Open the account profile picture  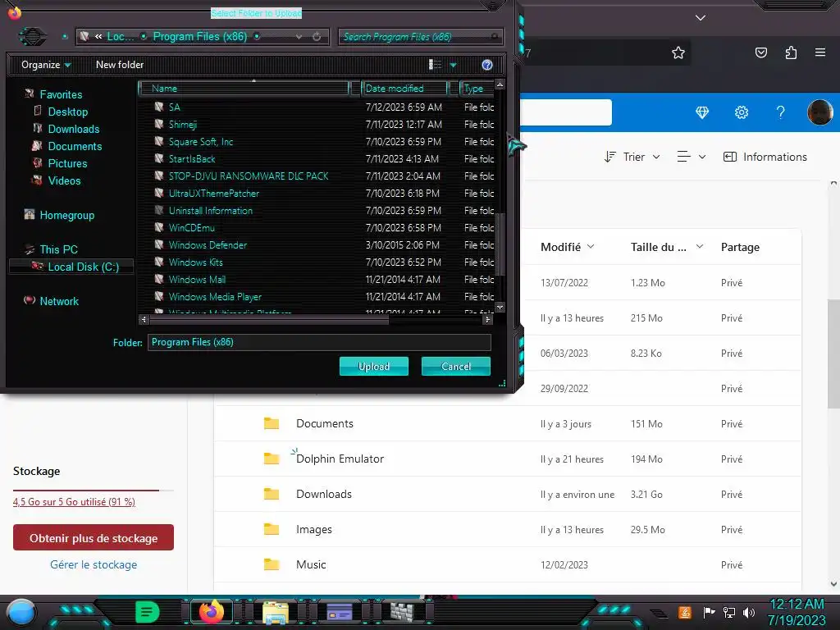pos(819,112)
